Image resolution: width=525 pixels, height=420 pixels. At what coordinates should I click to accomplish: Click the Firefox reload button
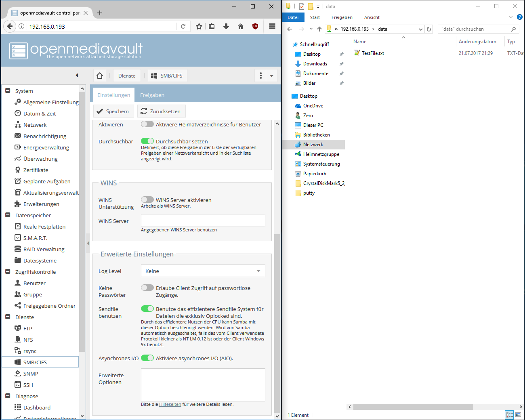point(183,26)
